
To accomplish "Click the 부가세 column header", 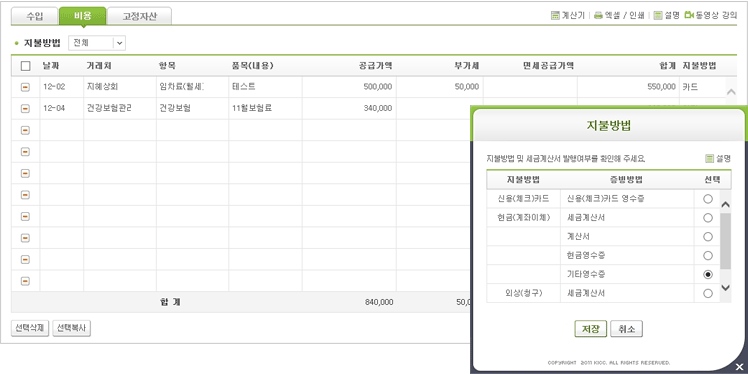I will (x=467, y=66).
